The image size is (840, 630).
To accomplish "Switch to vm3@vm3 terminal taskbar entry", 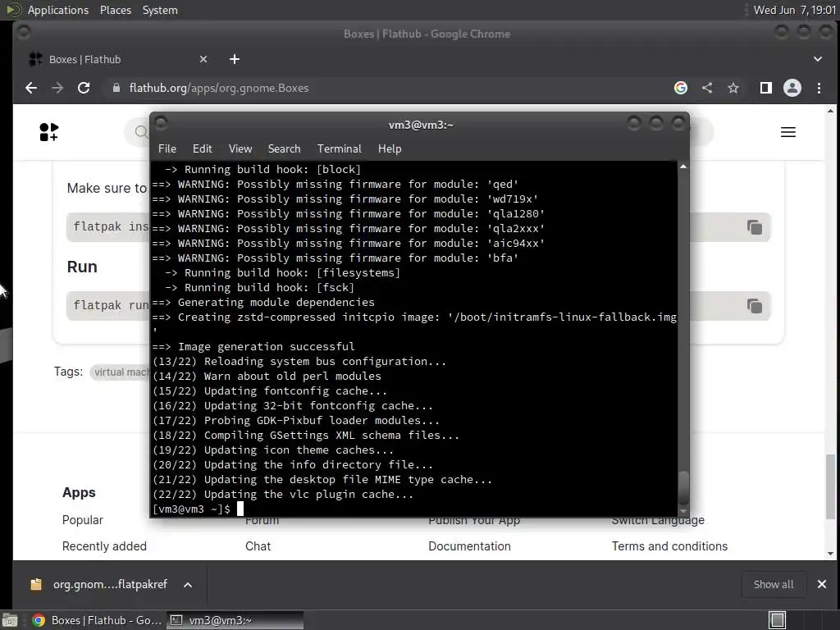I will [235, 620].
